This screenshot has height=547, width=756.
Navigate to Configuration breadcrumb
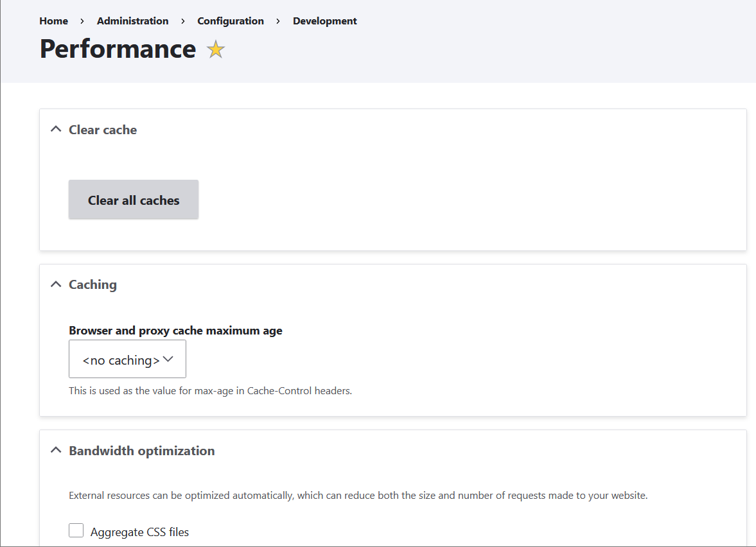point(231,21)
